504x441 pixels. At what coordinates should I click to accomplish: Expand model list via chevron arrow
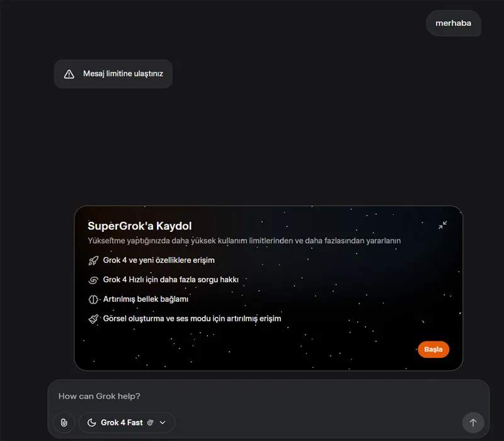click(163, 422)
